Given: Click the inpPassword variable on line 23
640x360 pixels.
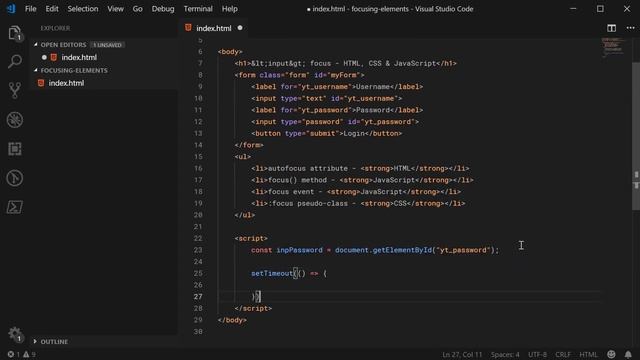Looking at the screenshot, I should (x=299, y=250).
